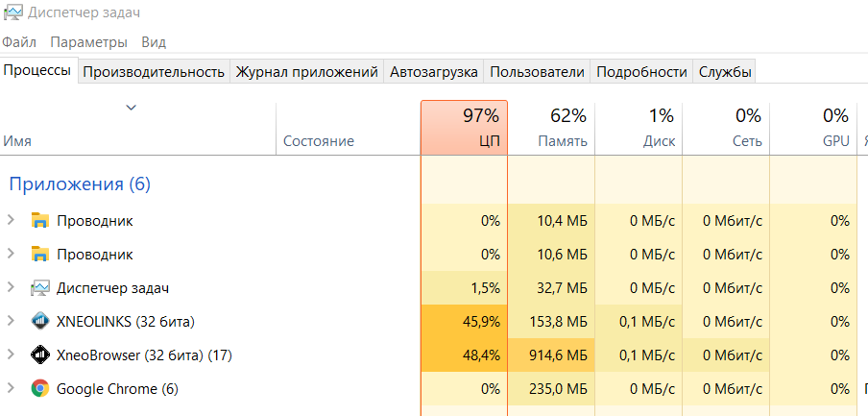
Task: Click XNEOLINKS disk value 0,1 МБ/с
Action: coord(647,321)
